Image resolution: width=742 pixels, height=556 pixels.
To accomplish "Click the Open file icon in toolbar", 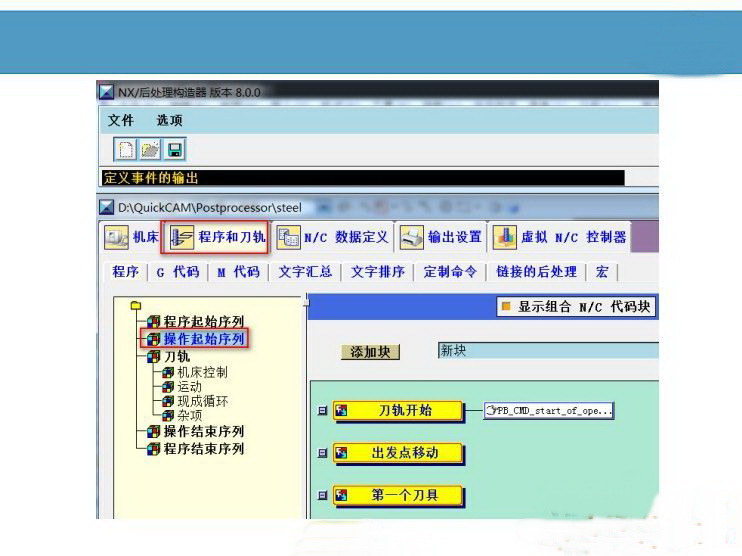I will [150, 150].
